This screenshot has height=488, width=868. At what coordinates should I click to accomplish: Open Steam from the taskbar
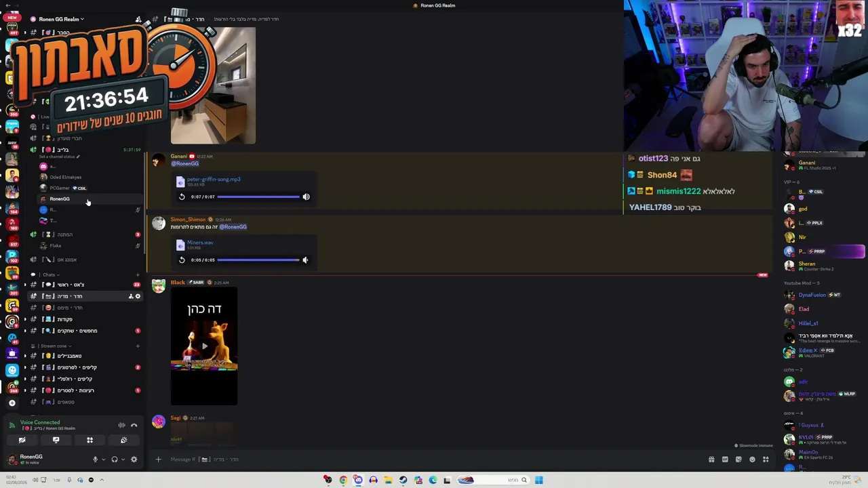(403, 481)
